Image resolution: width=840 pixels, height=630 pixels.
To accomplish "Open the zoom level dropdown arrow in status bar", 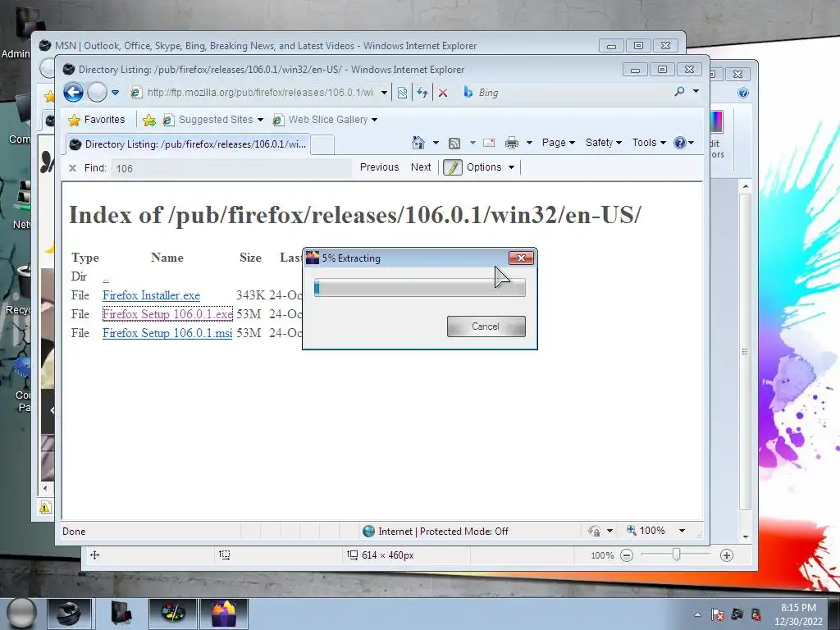I will pos(682,531).
